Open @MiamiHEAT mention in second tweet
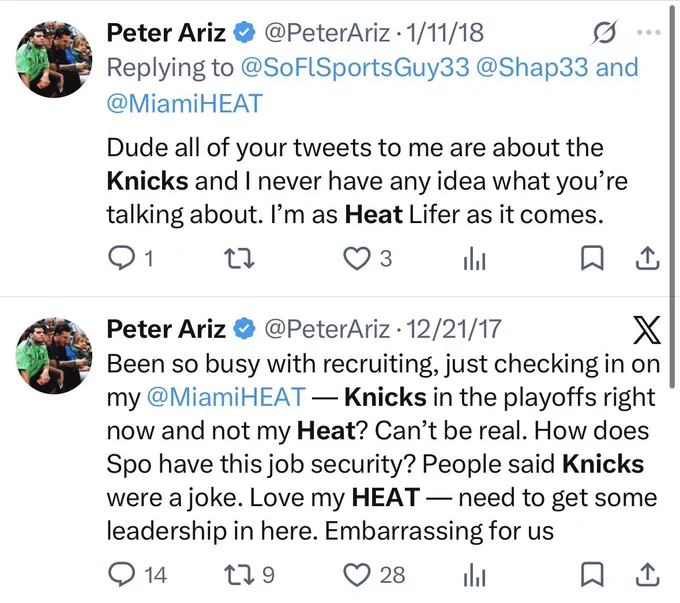This screenshot has height=603, width=680. [x=226, y=397]
